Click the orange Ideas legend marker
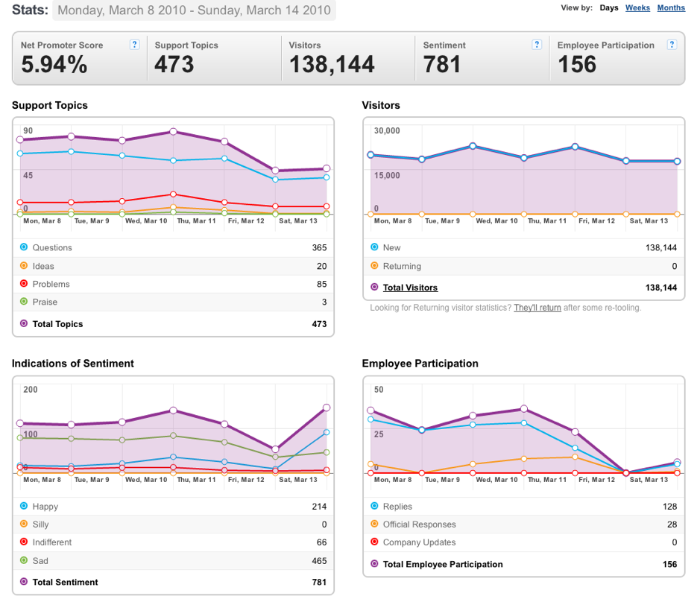 coord(24,265)
